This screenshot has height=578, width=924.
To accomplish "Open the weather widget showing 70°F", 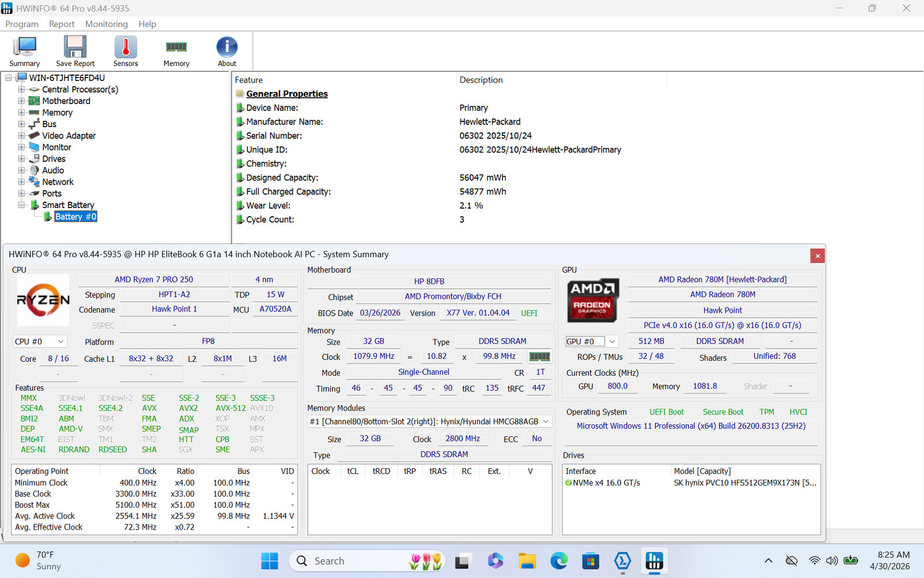I will point(38,561).
